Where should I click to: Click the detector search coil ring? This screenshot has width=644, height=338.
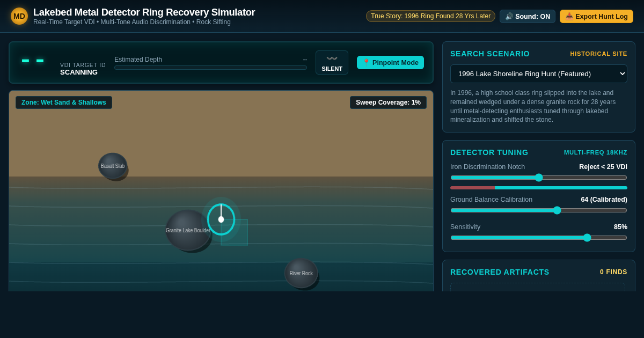pyautogui.click(x=221, y=219)
